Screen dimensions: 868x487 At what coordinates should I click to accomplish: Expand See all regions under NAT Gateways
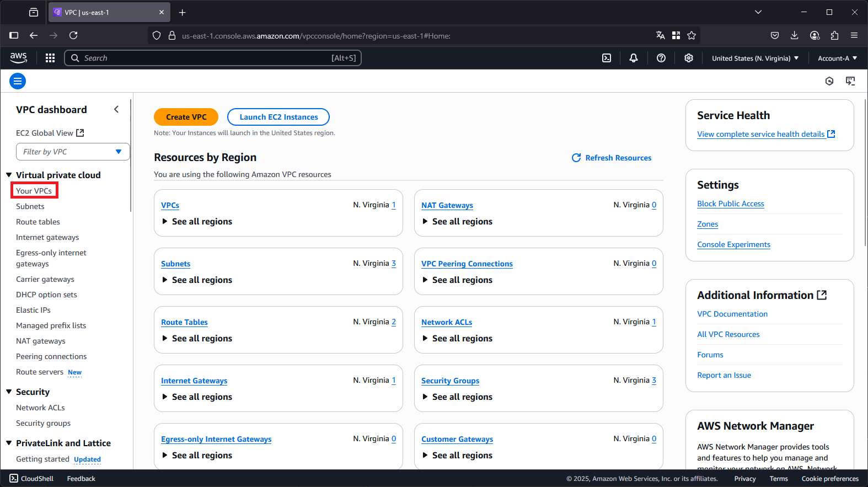coord(457,221)
